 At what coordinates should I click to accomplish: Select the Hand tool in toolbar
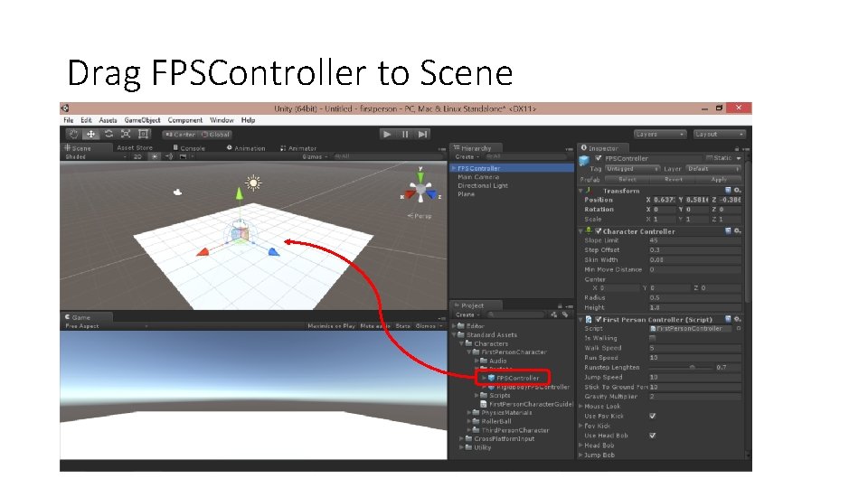click(x=73, y=134)
